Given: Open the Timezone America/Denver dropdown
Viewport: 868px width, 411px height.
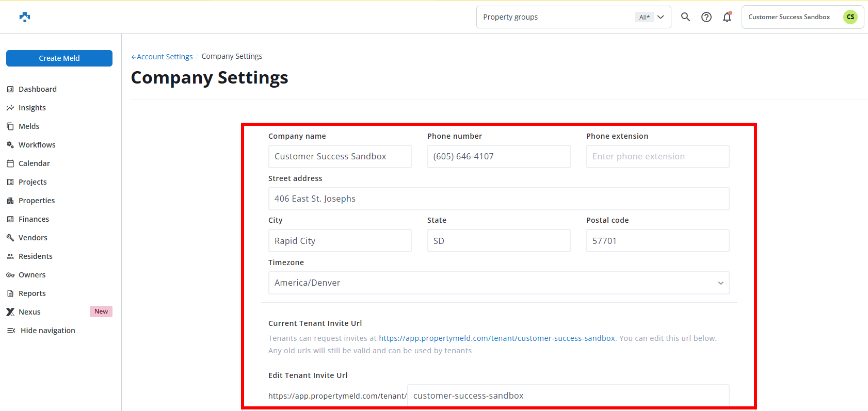Looking at the screenshot, I should coord(499,283).
